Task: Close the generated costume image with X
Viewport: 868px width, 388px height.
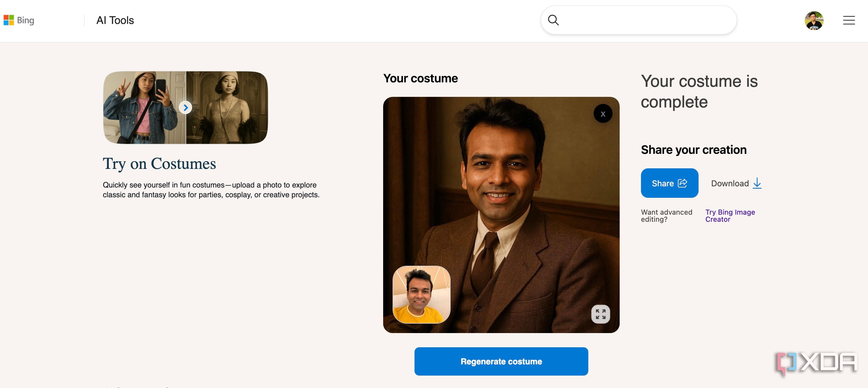Action: click(603, 114)
